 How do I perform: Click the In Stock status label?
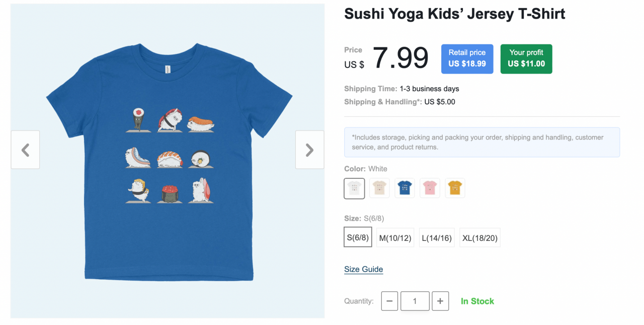tap(477, 301)
